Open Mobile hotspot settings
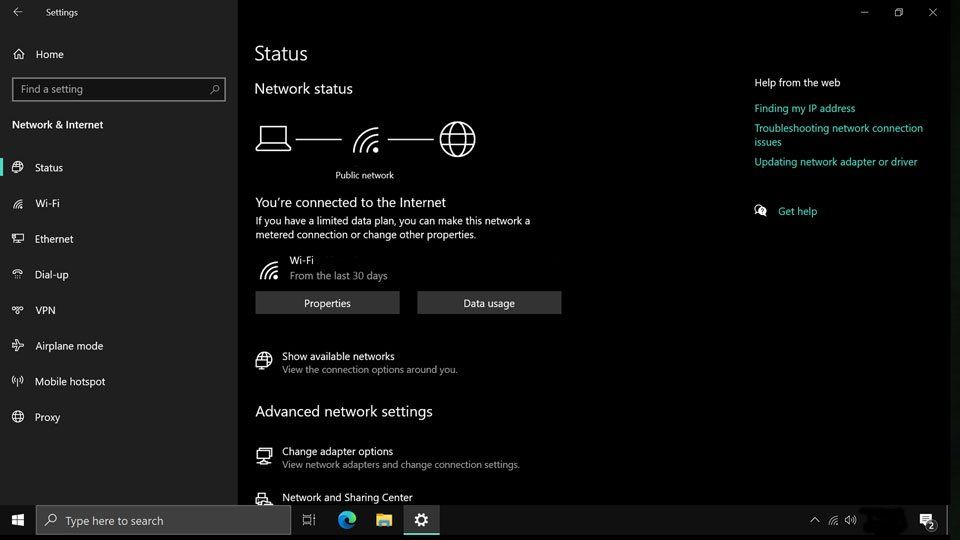This screenshot has height=540, width=960. pos(69,382)
